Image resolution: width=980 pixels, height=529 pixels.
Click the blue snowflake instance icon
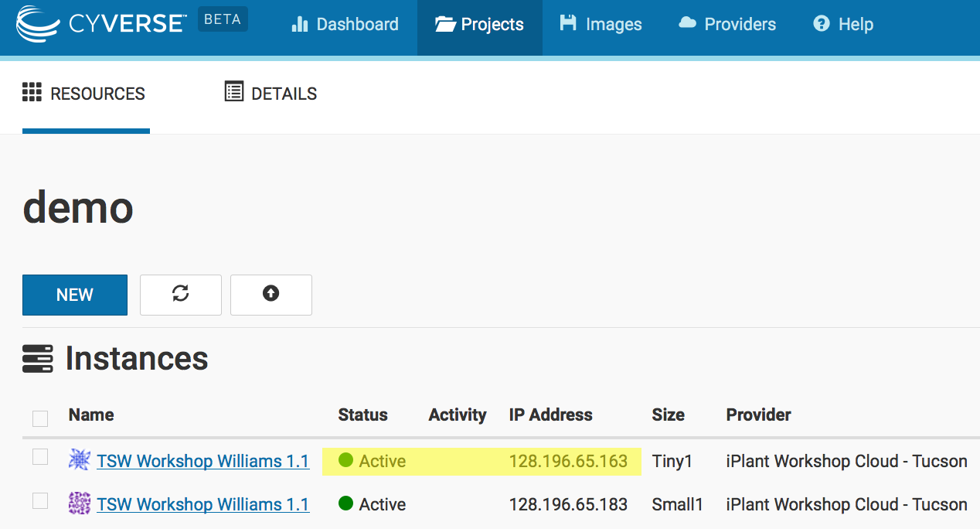coord(80,460)
